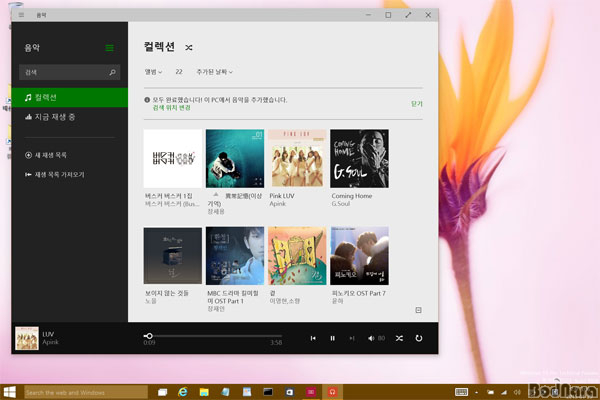Click the now-playing LUV album art thumbnail
This screenshot has height=400, width=600.
coord(27,338)
